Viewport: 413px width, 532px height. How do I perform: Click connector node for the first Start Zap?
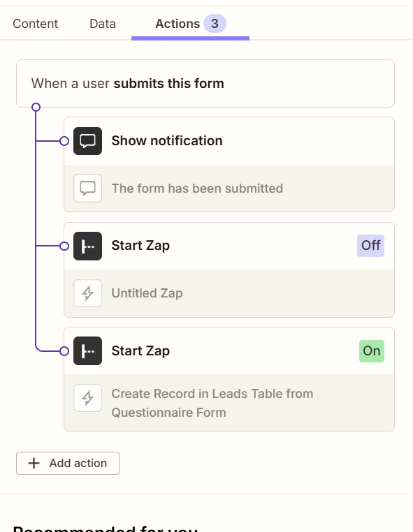[64, 246]
